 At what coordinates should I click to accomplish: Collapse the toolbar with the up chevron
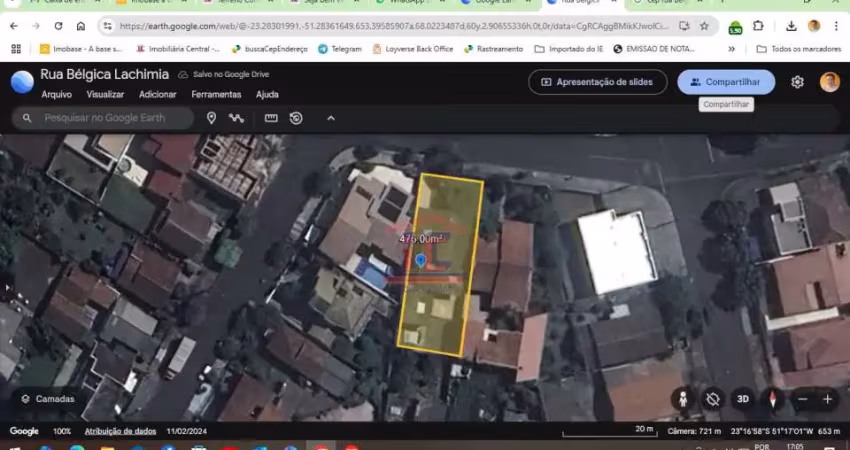pos(331,118)
